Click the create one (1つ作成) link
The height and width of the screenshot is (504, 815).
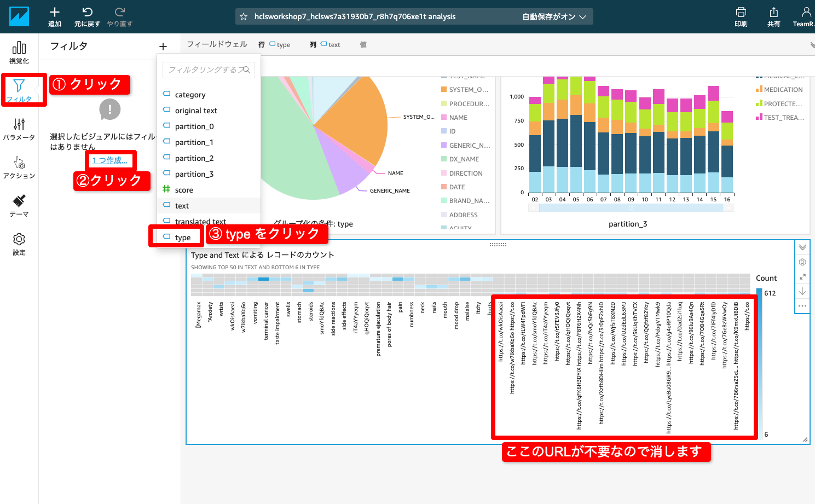(x=109, y=160)
